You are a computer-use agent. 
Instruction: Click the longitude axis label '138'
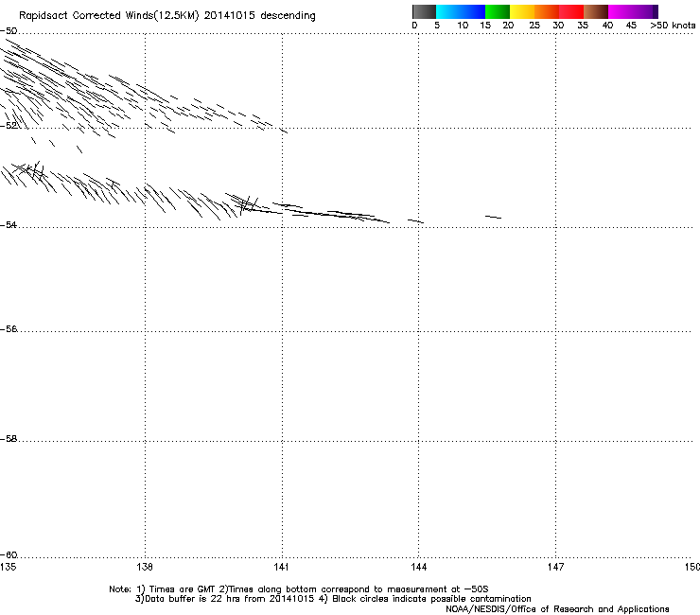click(145, 567)
